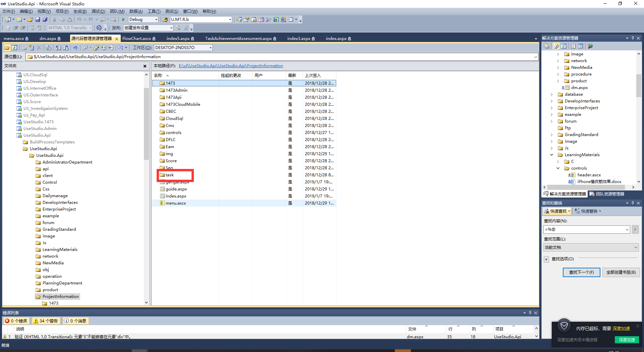
Task: Open the U.MT.R.b search combo box
Action: click(230, 19)
